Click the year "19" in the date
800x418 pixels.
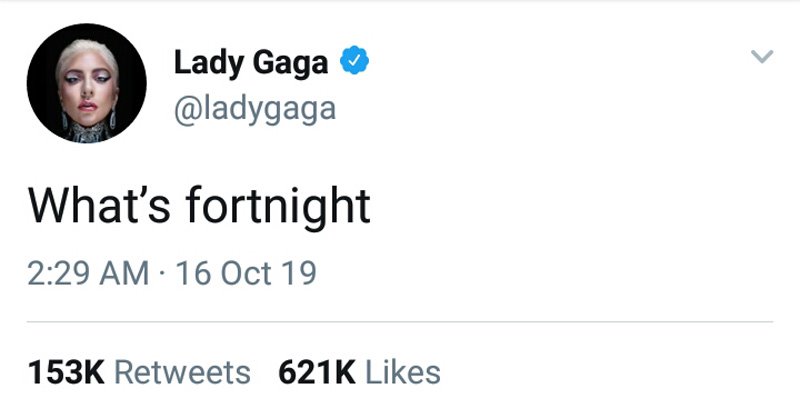[x=298, y=271]
